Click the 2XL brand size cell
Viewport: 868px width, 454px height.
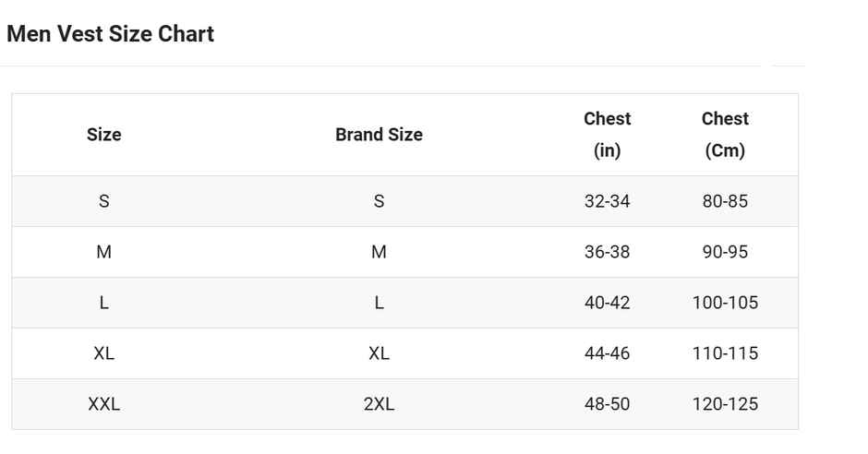pos(379,404)
